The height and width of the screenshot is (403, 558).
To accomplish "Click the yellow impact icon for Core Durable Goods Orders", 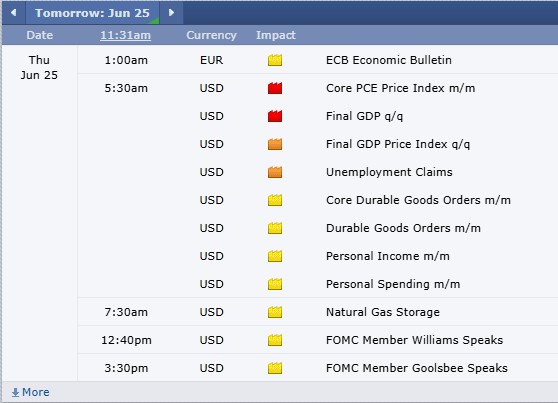I will pos(275,200).
